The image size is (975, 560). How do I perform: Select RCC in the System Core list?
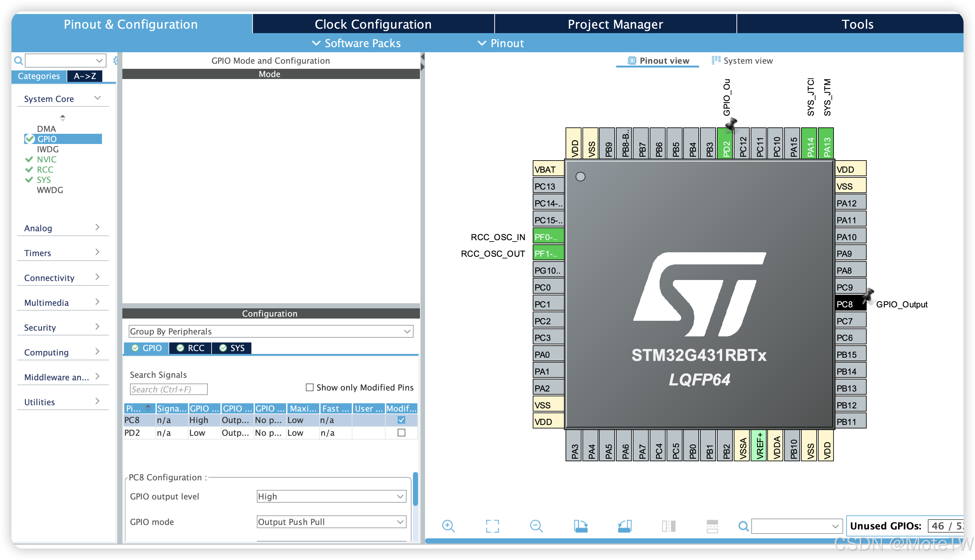click(x=45, y=169)
